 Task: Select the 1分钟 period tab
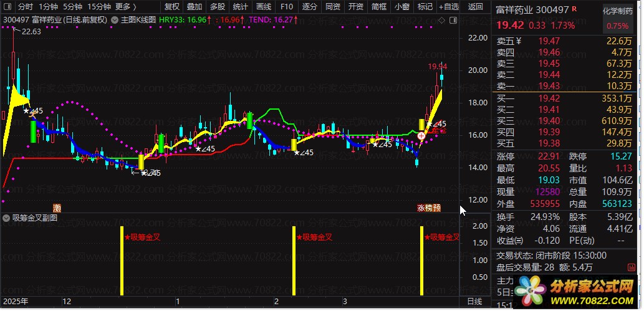[49, 7]
